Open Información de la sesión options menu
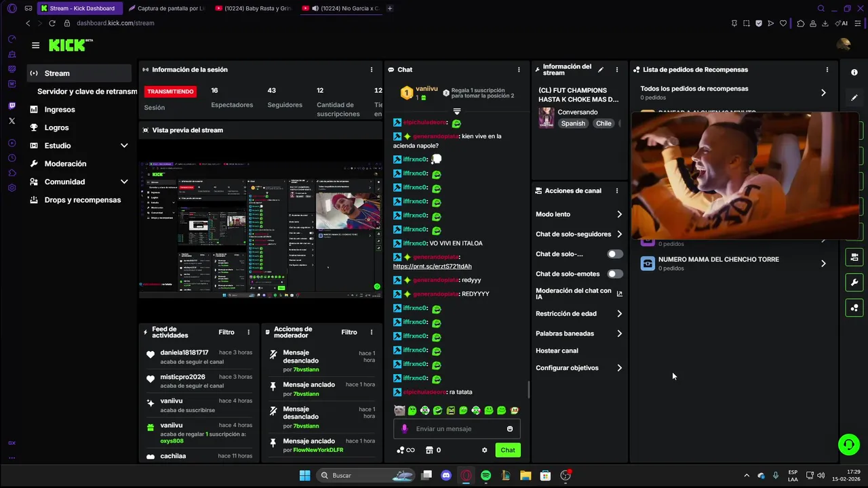Screen dimensions: 868x488 pyautogui.click(x=371, y=70)
